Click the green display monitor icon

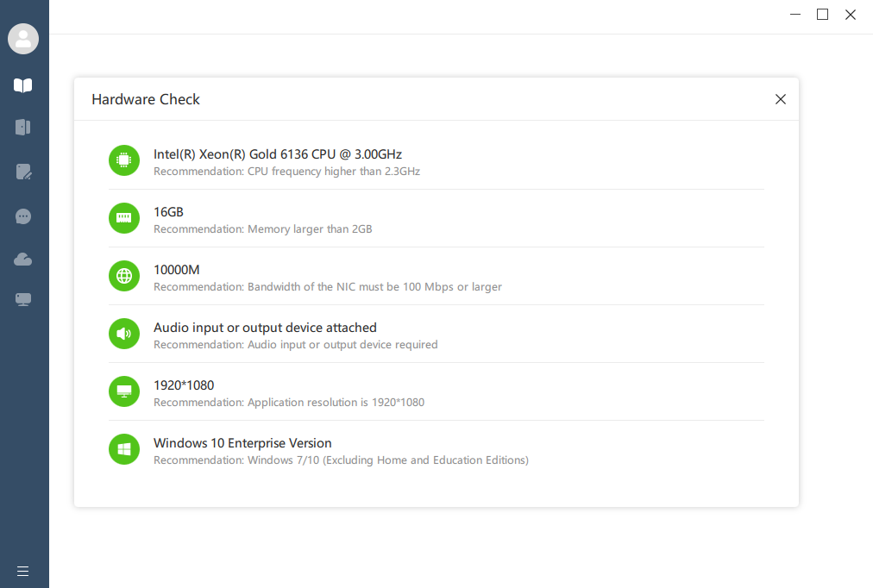(124, 391)
